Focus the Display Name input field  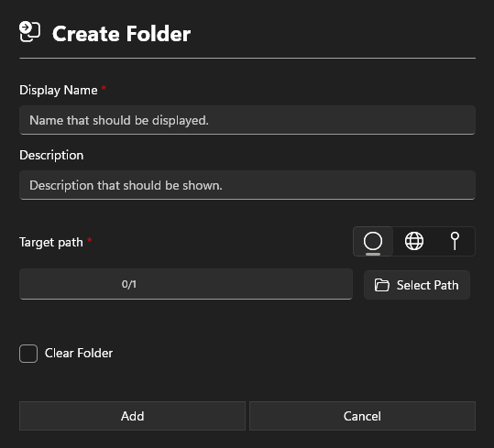click(247, 120)
